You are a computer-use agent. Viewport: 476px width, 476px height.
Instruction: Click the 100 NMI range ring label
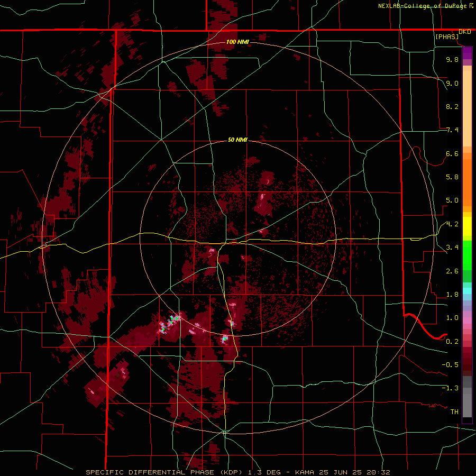coord(237,42)
